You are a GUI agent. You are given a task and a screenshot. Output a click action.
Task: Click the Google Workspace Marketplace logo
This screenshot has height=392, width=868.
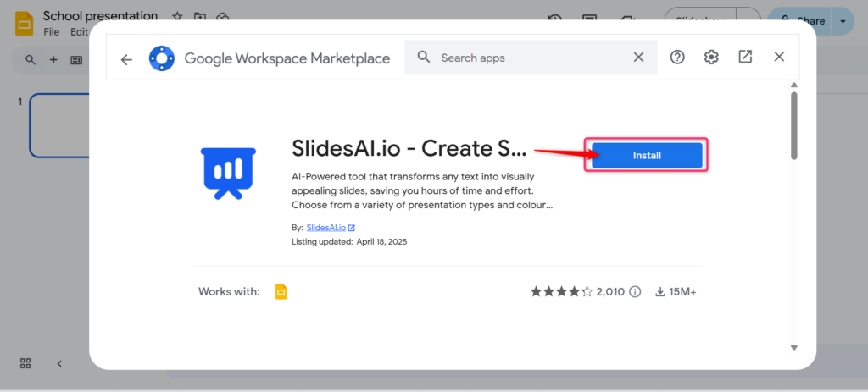tap(162, 58)
